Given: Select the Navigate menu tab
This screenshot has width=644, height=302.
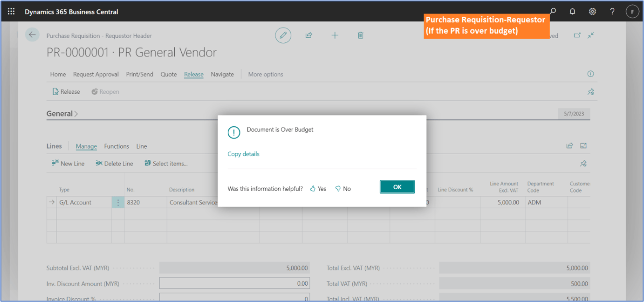Looking at the screenshot, I should tap(222, 74).
